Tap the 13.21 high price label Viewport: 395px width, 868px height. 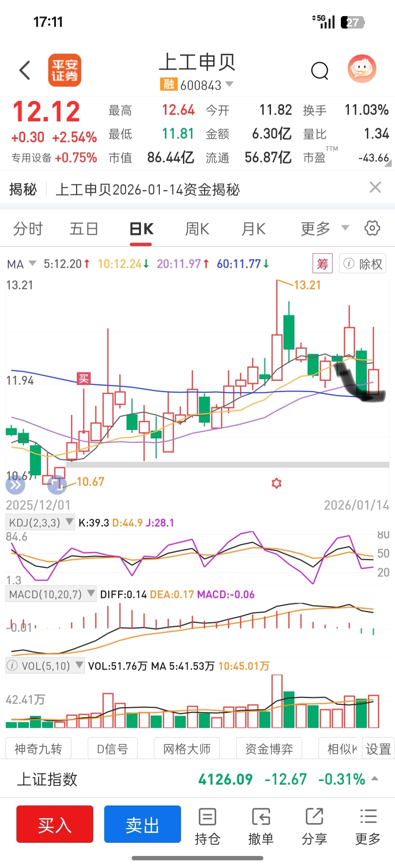307,285
